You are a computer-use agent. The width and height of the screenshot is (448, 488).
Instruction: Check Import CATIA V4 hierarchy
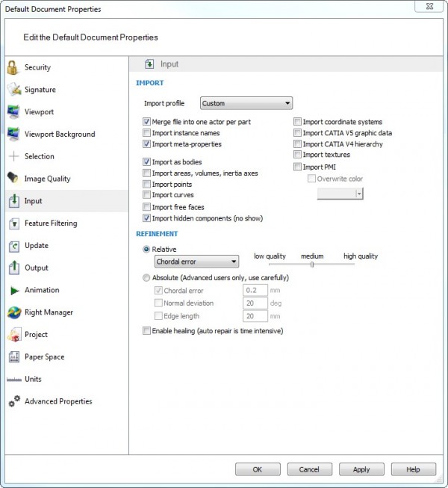(297, 144)
